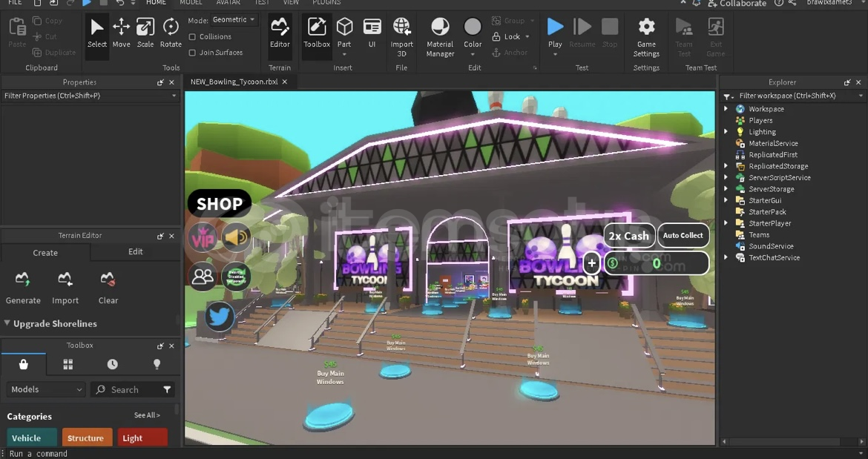This screenshot has height=459, width=868.
Task: Open the Recent tab in Toolbox
Action: [112, 364]
